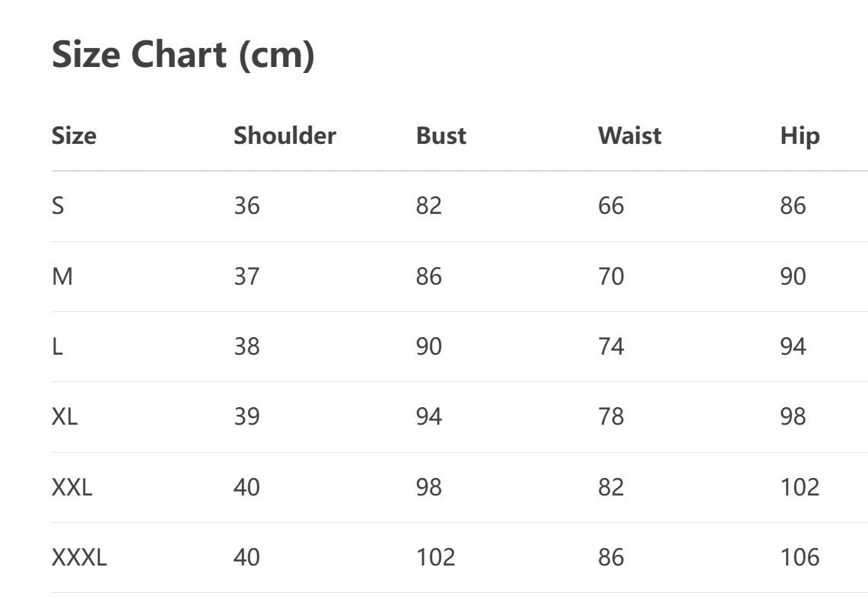Click the Size column header

click(x=74, y=135)
